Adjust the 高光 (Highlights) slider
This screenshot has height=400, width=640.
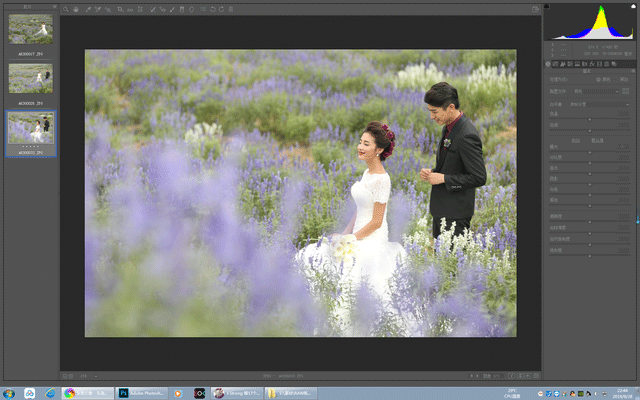590,173
